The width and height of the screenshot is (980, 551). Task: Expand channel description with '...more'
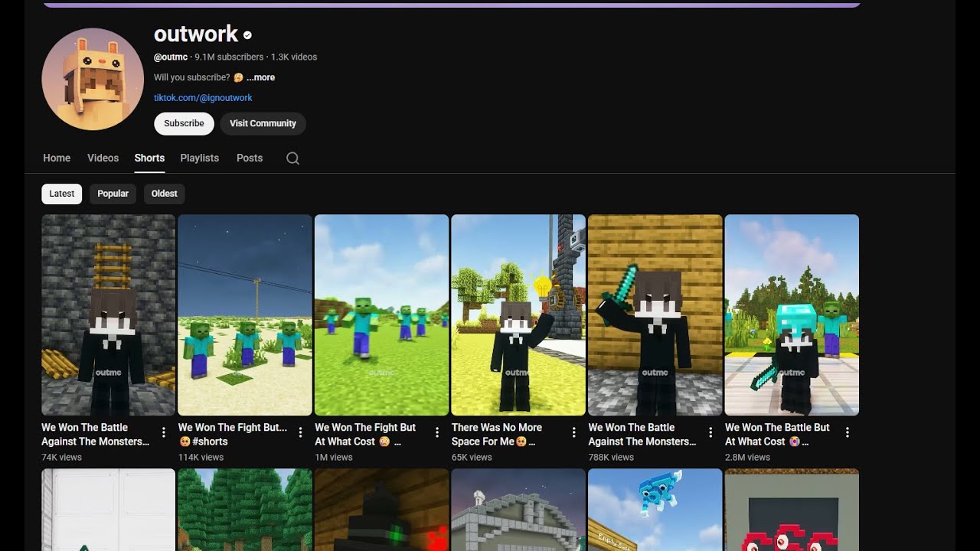pos(260,77)
